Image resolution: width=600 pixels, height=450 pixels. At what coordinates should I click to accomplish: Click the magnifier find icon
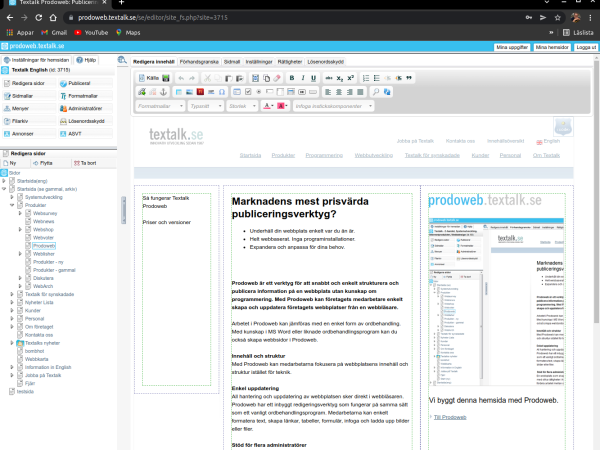click(376, 92)
